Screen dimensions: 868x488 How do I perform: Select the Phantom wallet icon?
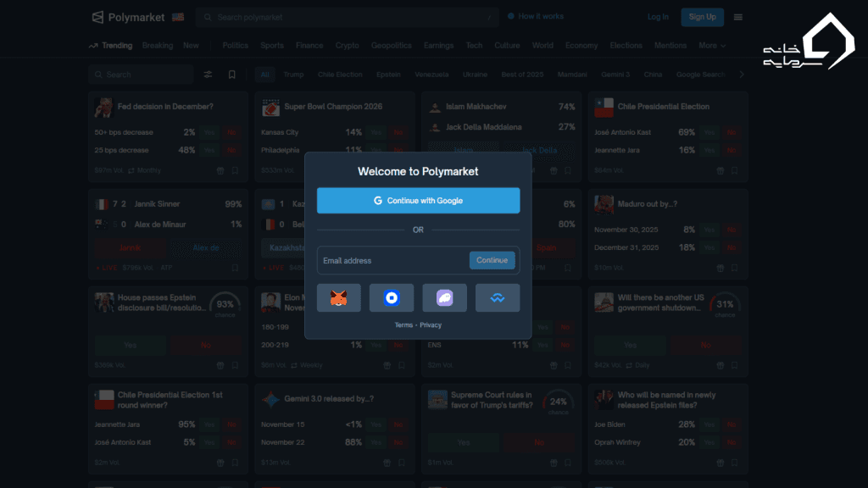444,297
